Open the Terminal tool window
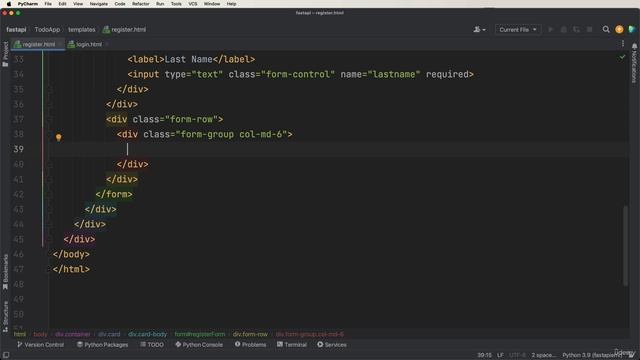 [292, 344]
